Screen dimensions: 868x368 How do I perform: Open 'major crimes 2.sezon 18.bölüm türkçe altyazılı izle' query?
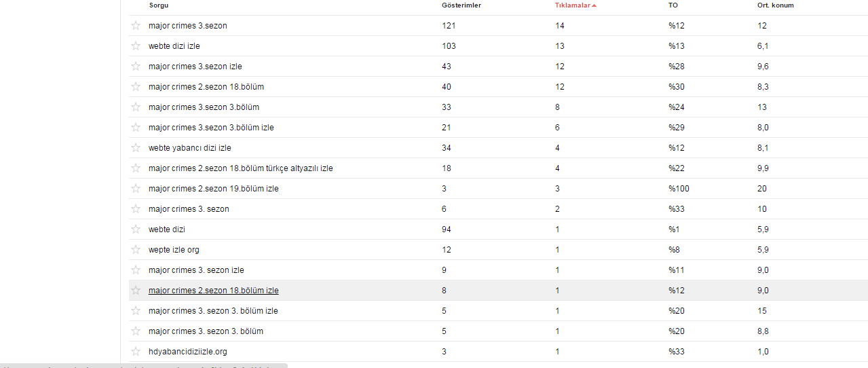point(241,168)
